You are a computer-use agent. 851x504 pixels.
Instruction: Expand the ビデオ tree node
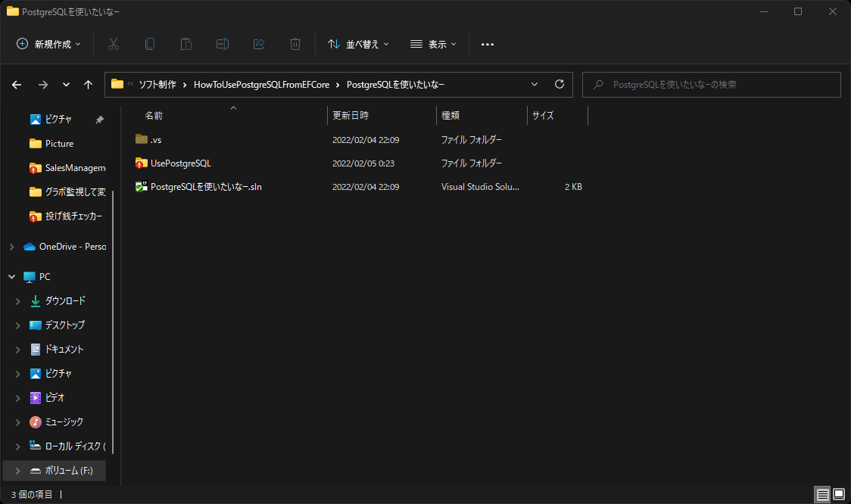18,398
